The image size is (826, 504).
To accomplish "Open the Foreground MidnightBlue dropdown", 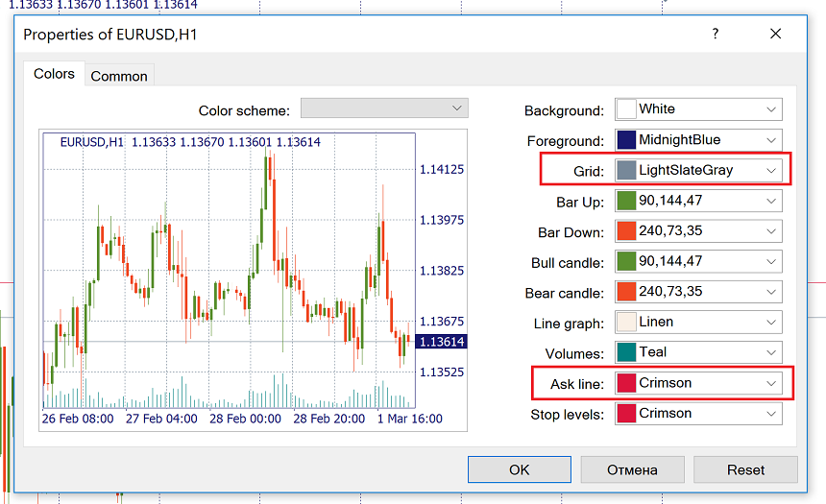I will pos(770,140).
